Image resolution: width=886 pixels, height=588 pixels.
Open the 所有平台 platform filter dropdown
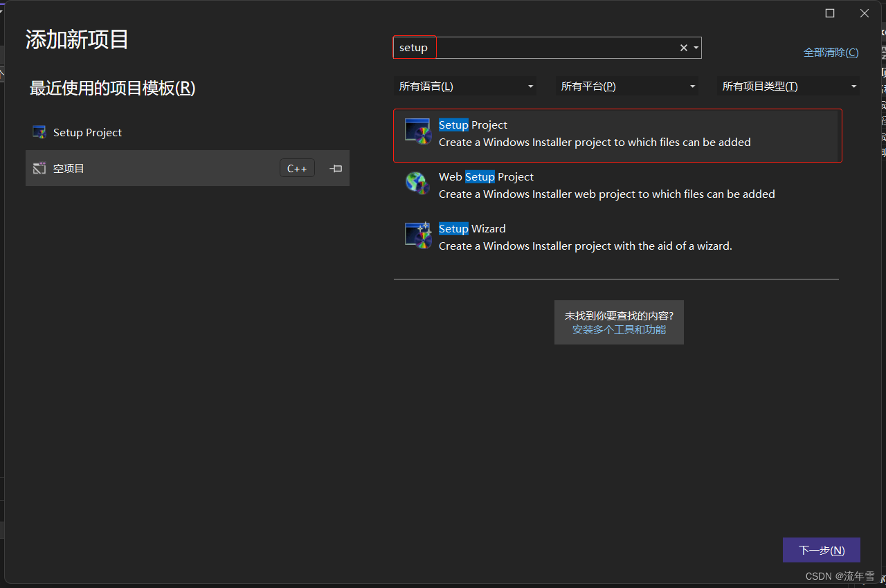tap(627, 86)
